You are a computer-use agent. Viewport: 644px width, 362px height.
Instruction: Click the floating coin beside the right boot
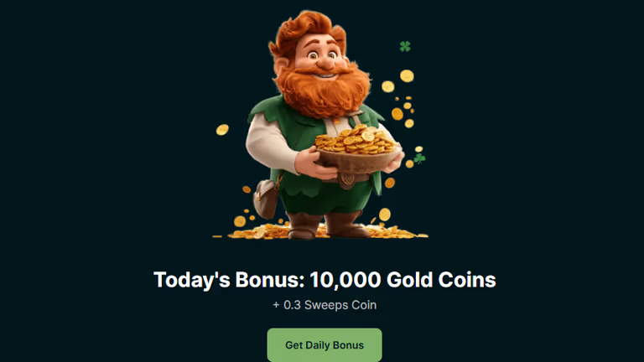385,215
